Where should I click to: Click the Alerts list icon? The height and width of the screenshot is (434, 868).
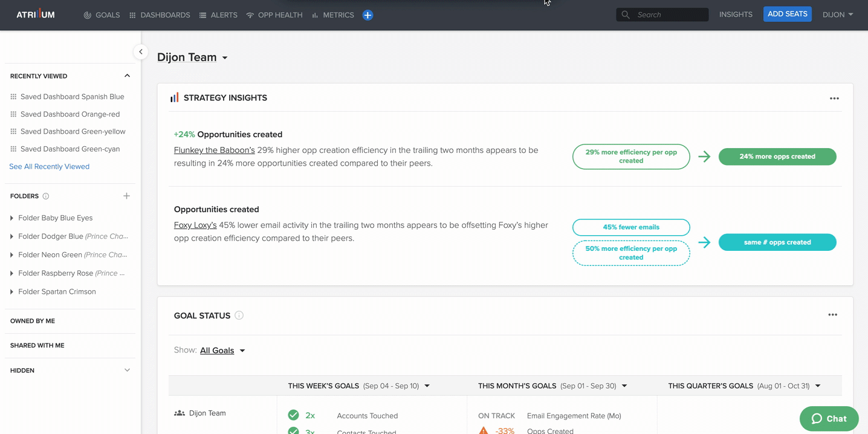pyautogui.click(x=202, y=15)
